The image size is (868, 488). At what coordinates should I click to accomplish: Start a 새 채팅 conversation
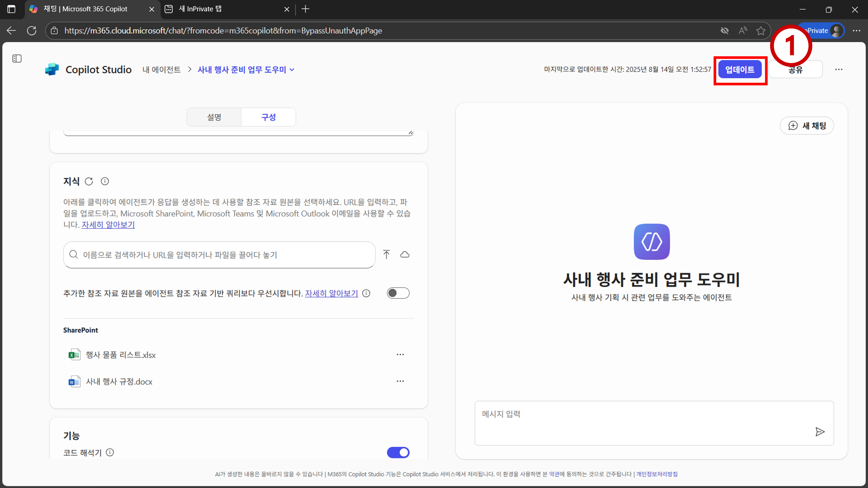tap(807, 126)
